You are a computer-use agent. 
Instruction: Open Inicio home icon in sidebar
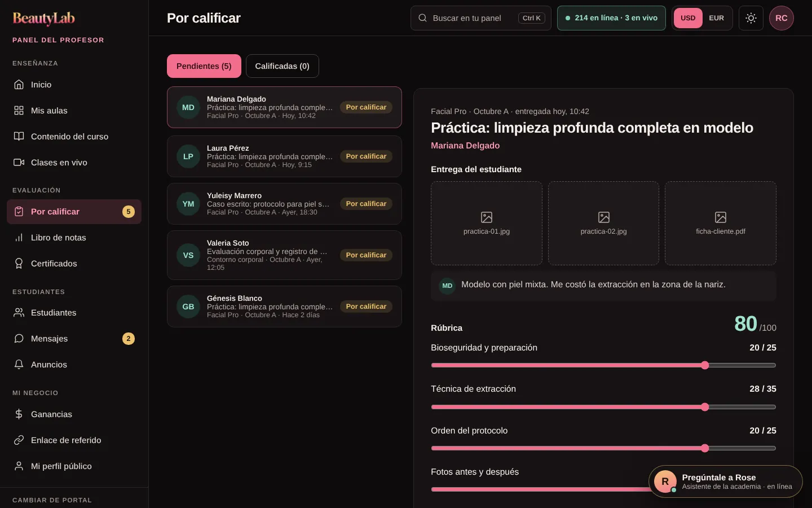tap(19, 85)
